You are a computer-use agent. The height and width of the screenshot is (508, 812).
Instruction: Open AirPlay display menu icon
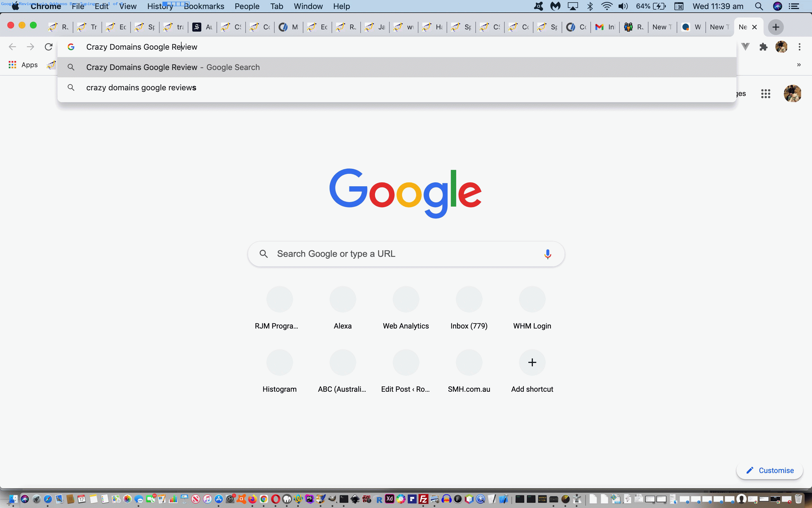pyautogui.click(x=573, y=6)
